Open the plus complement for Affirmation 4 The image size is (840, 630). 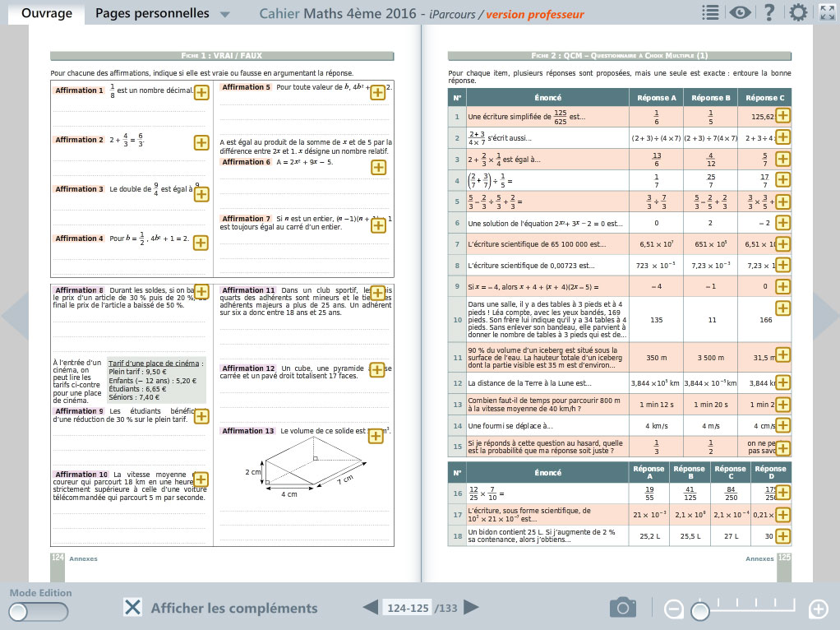pos(201,243)
